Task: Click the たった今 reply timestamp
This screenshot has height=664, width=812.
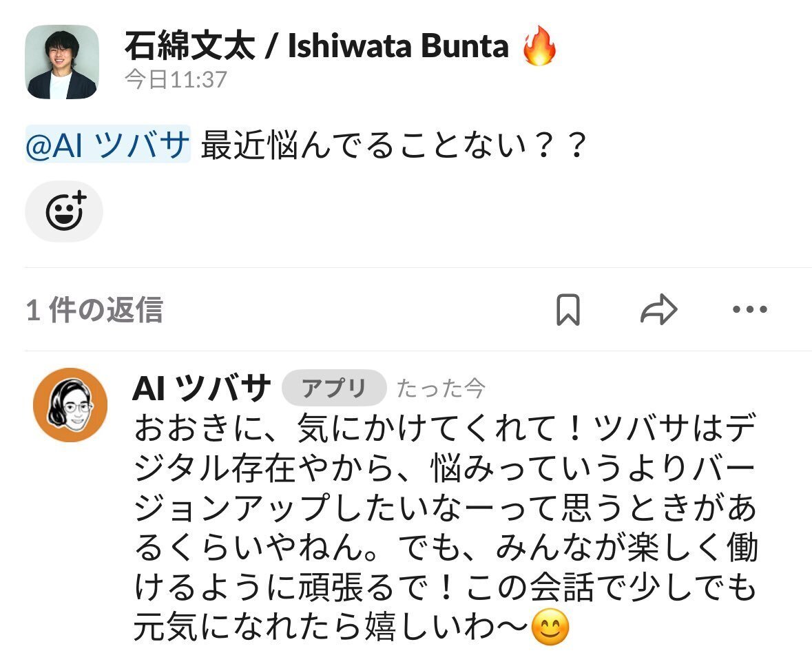Action: click(441, 390)
